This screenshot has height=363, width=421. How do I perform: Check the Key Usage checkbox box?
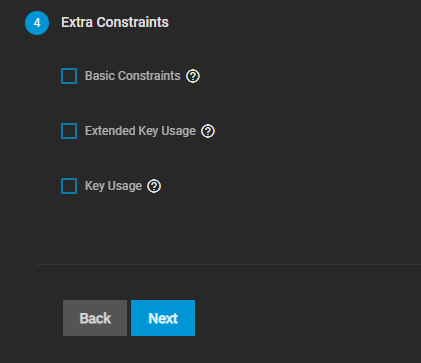69,186
